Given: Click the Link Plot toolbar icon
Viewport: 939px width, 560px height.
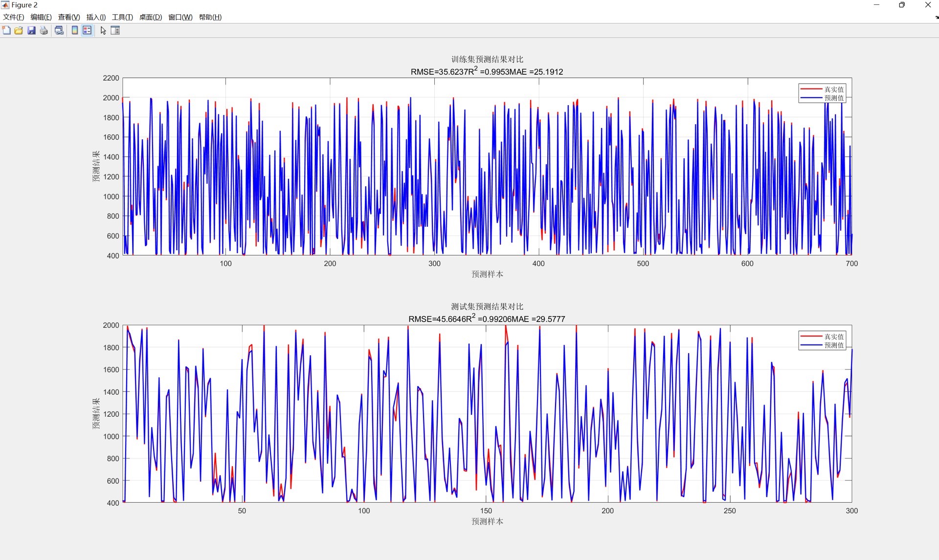Looking at the screenshot, I should pos(59,30).
